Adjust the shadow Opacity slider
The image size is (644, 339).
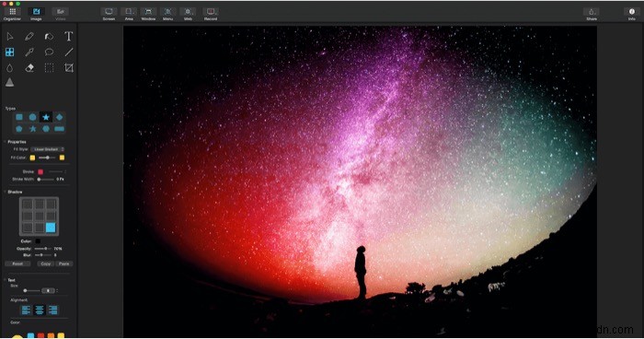(42, 249)
